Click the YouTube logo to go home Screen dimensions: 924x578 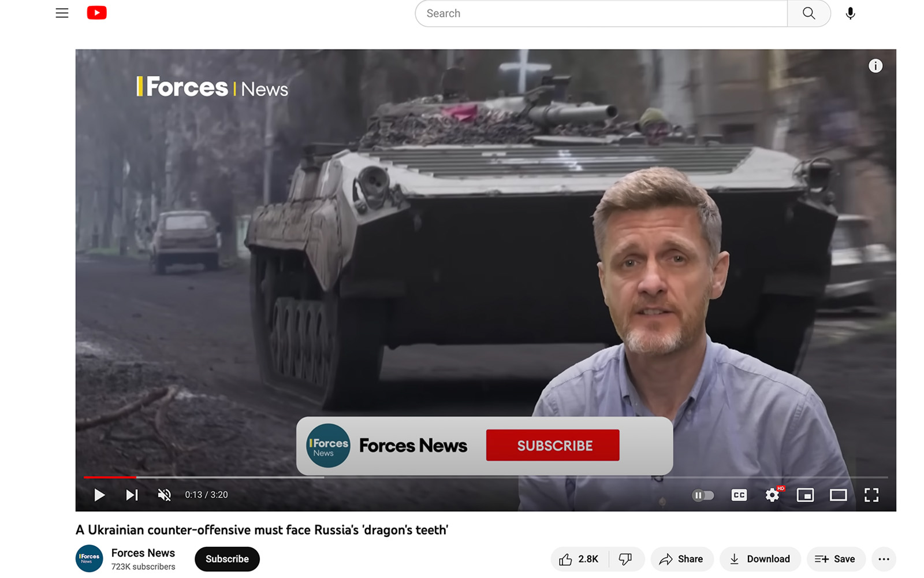click(x=96, y=13)
